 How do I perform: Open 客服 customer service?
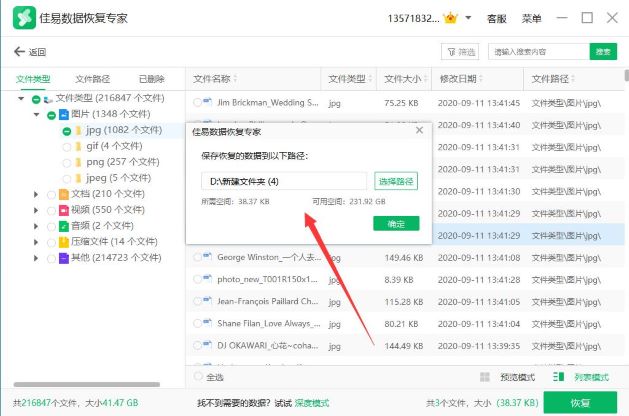[x=496, y=18]
